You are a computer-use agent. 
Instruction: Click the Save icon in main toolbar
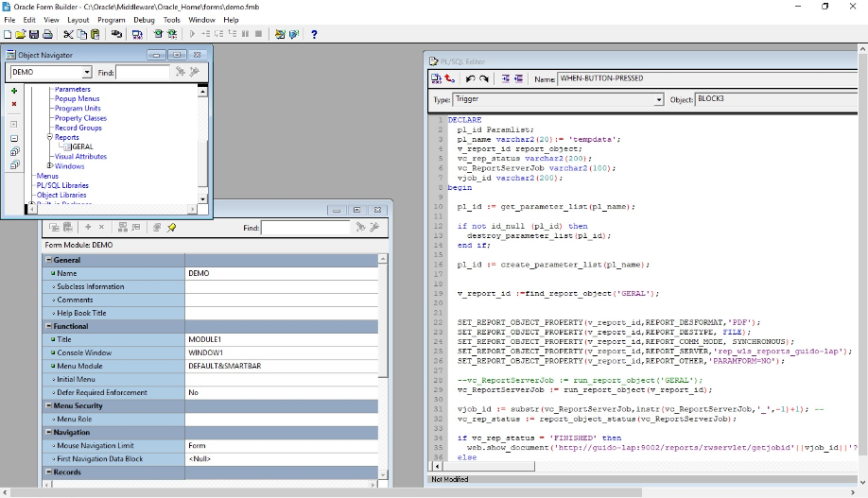click(x=33, y=34)
